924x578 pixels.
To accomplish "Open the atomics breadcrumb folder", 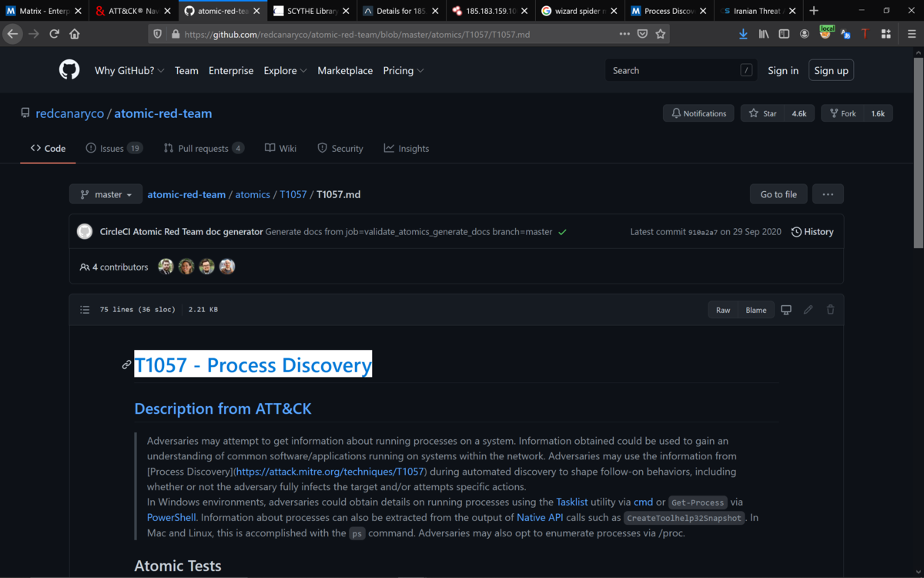I will (x=253, y=194).
